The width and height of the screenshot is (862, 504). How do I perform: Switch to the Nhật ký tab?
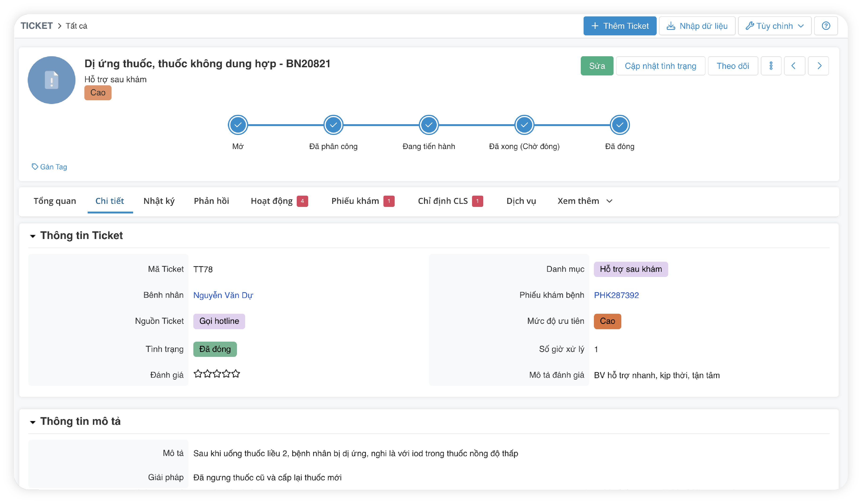(159, 201)
